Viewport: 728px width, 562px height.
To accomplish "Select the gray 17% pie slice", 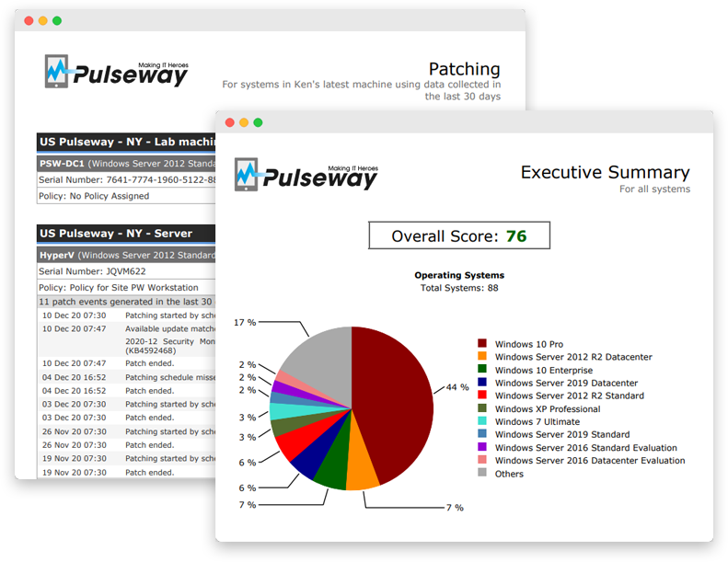I will click(x=325, y=362).
